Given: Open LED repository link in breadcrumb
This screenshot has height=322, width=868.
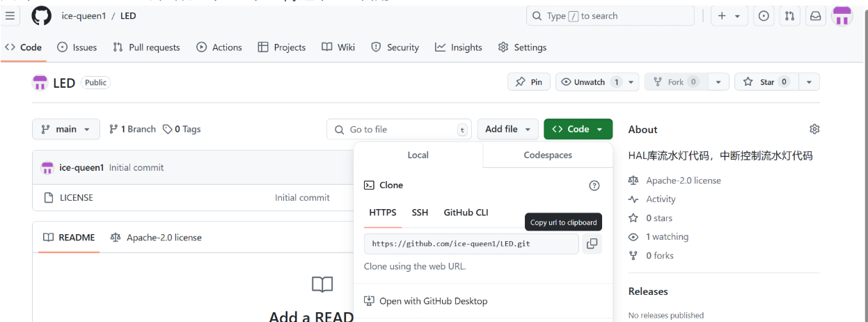Looking at the screenshot, I should click(128, 16).
